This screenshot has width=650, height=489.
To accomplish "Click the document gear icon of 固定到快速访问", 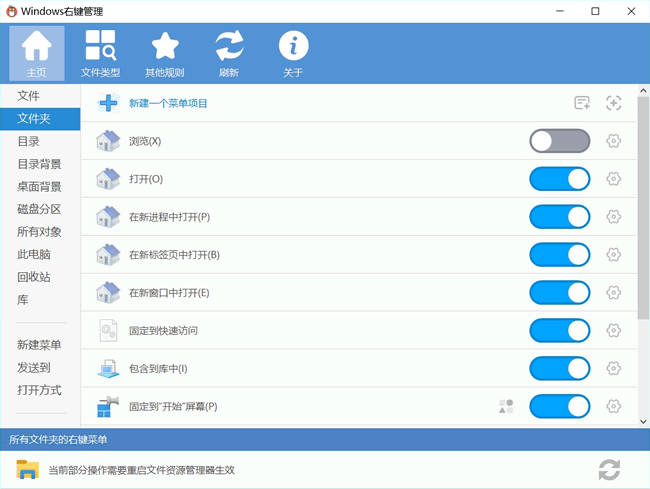I will click(108, 330).
